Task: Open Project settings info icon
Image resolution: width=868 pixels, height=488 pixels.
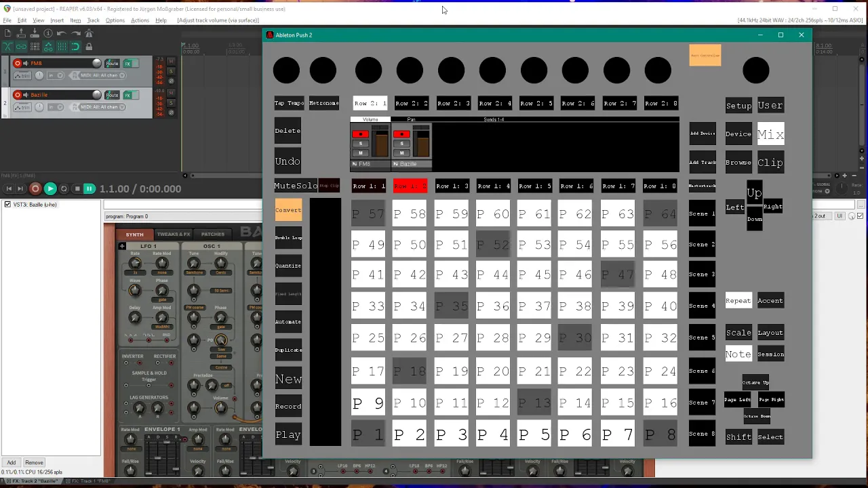Action: (x=48, y=33)
